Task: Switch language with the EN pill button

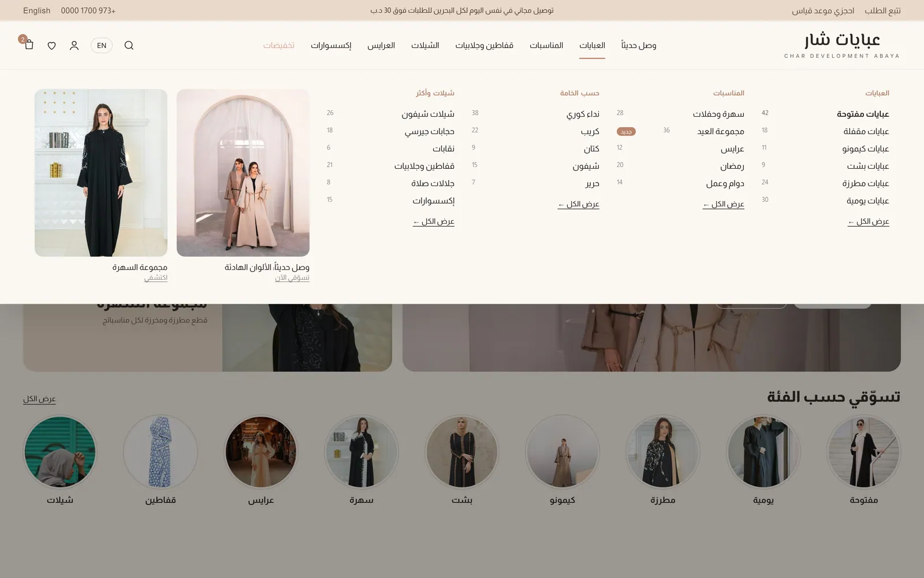Action: point(102,46)
